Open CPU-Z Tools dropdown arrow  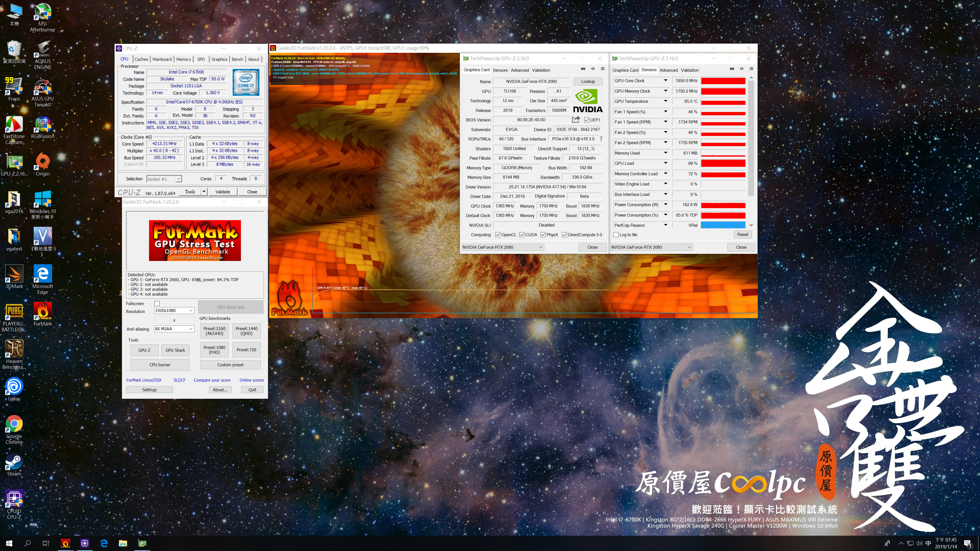(204, 192)
